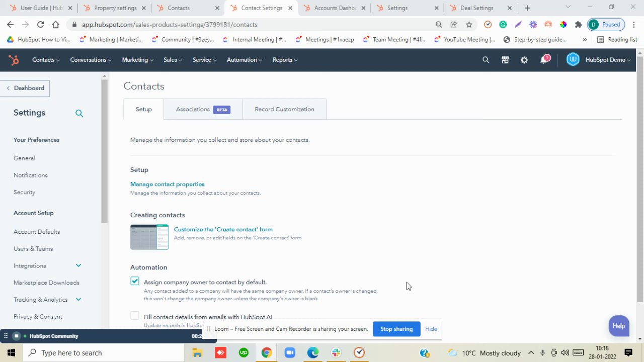The image size is (644, 362).
Task: Expand the Sales navigation menu
Action: click(x=173, y=60)
